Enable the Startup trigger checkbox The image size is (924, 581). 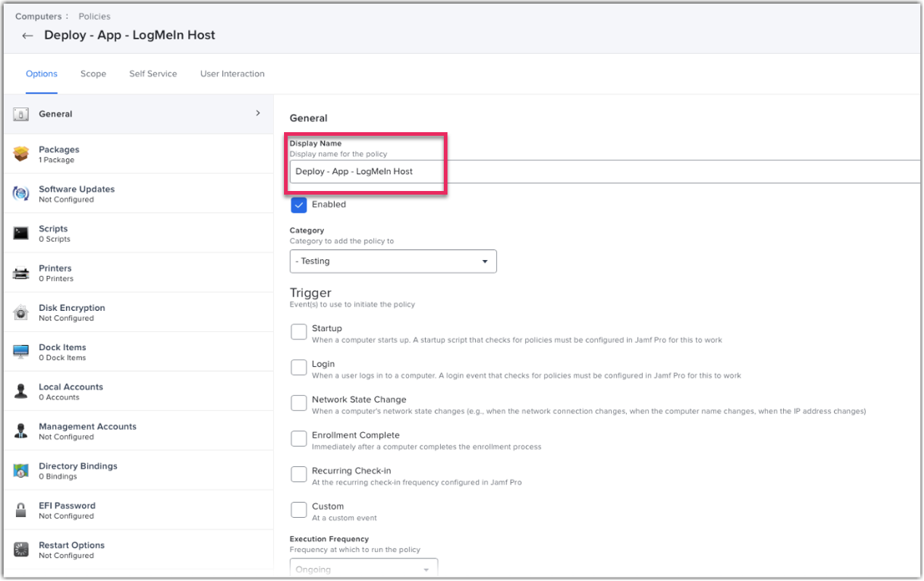(299, 331)
